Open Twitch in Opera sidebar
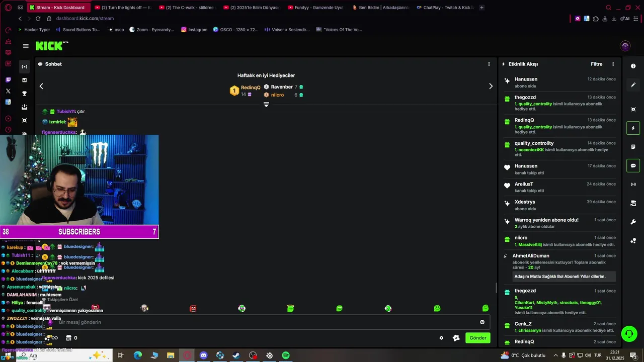 [8, 80]
